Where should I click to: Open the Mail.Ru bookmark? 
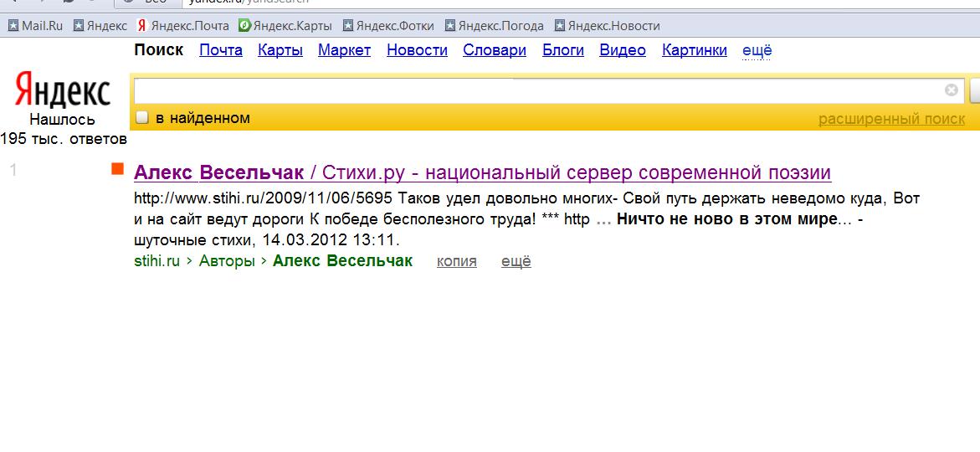[35, 26]
